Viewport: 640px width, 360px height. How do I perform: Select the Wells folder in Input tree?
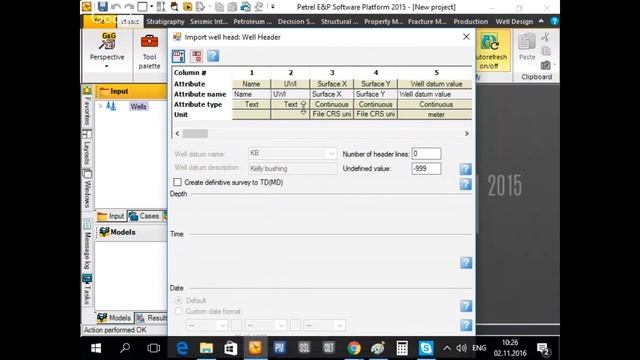pyautogui.click(x=138, y=107)
